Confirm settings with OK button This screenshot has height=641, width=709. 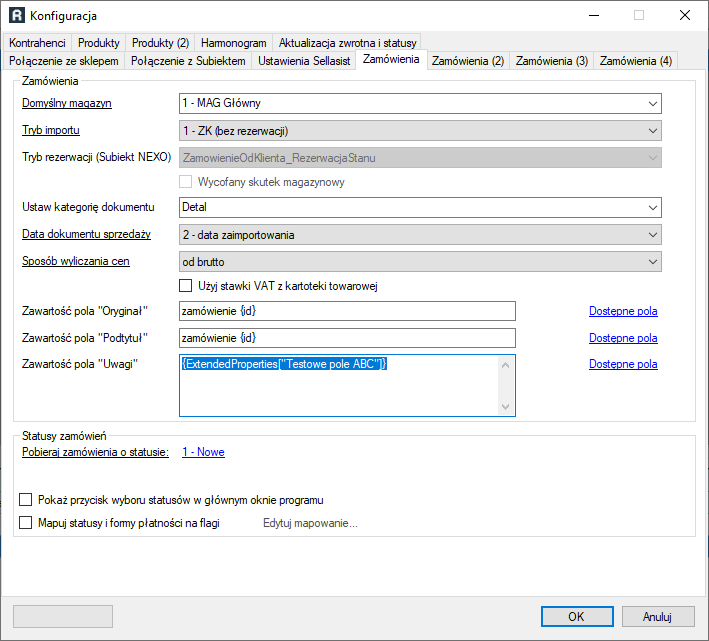point(577,617)
